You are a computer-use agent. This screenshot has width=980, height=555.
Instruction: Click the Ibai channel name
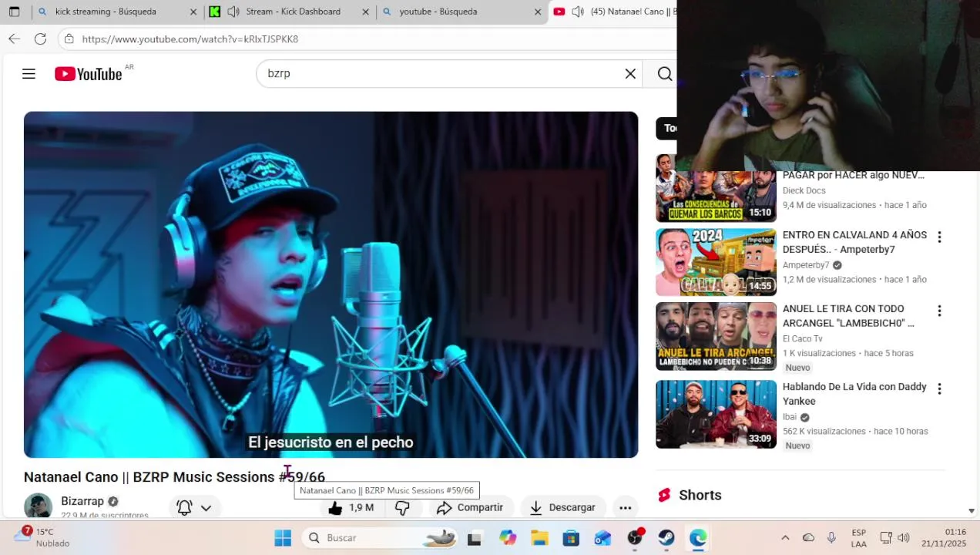point(790,417)
